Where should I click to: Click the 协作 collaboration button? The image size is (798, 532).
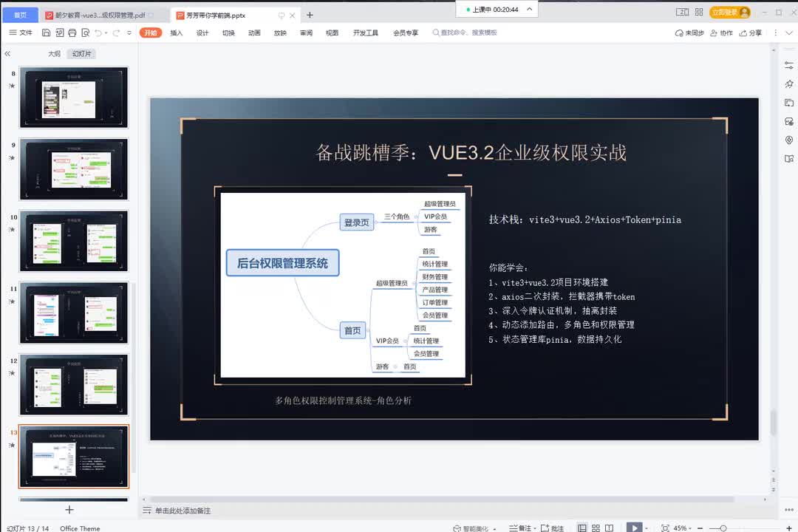pyautogui.click(x=721, y=33)
